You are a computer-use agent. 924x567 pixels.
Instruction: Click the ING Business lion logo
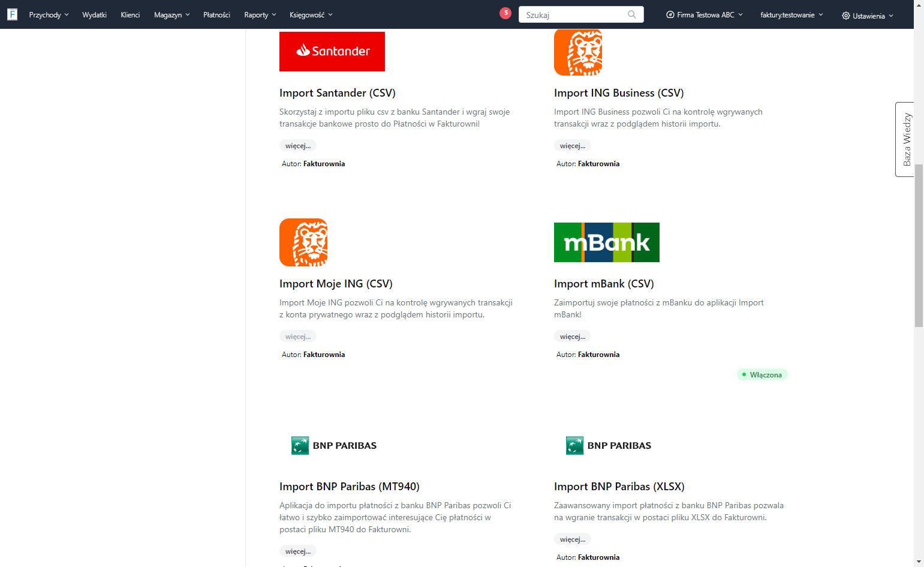pyautogui.click(x=578, y=52)
